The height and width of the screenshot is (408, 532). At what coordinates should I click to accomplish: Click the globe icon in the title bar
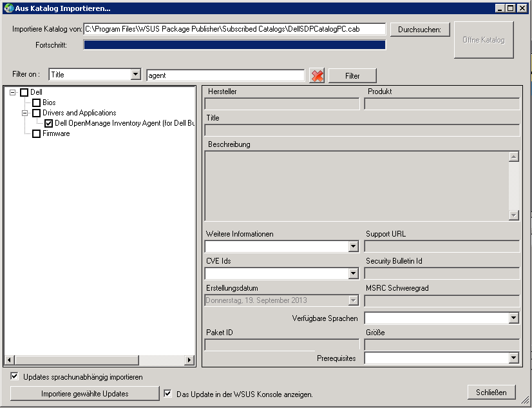pyautogui.click(x=8, y=8)
